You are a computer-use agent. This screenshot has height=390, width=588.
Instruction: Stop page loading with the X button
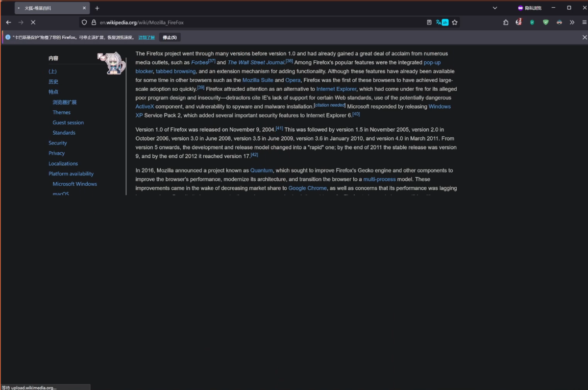[33, 22]
